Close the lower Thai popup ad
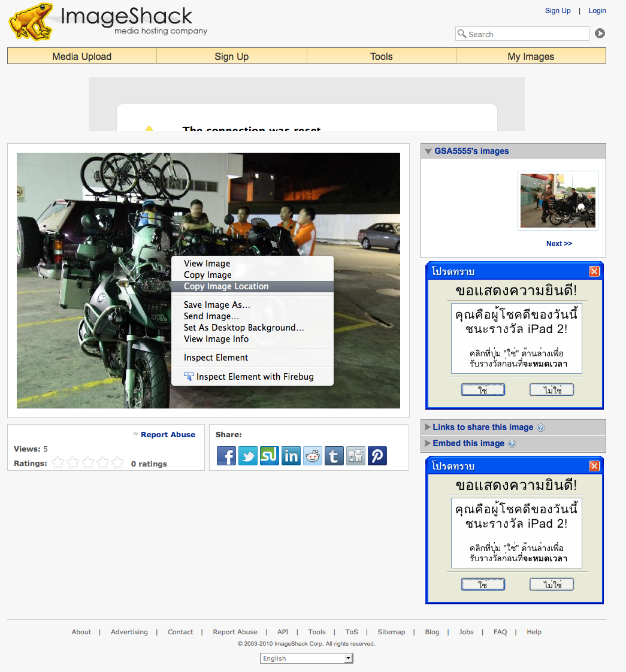This screenshot has width=626, height=672. click(594, 466)
